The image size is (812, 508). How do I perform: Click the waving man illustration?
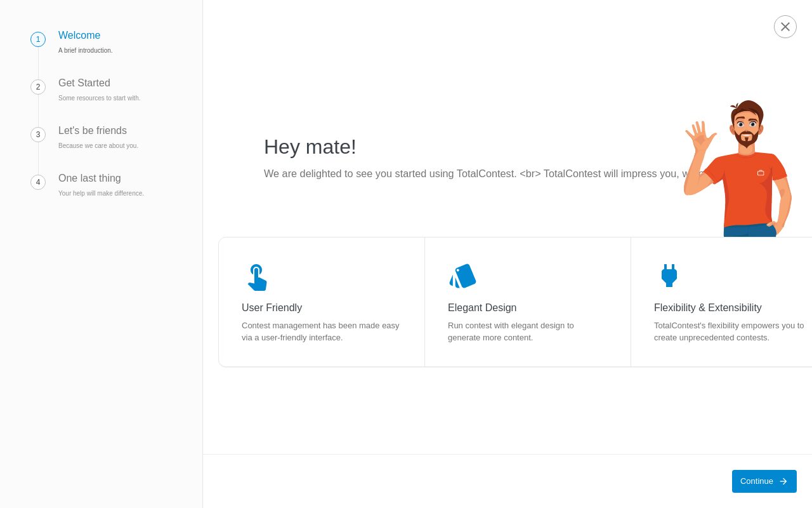739,169
